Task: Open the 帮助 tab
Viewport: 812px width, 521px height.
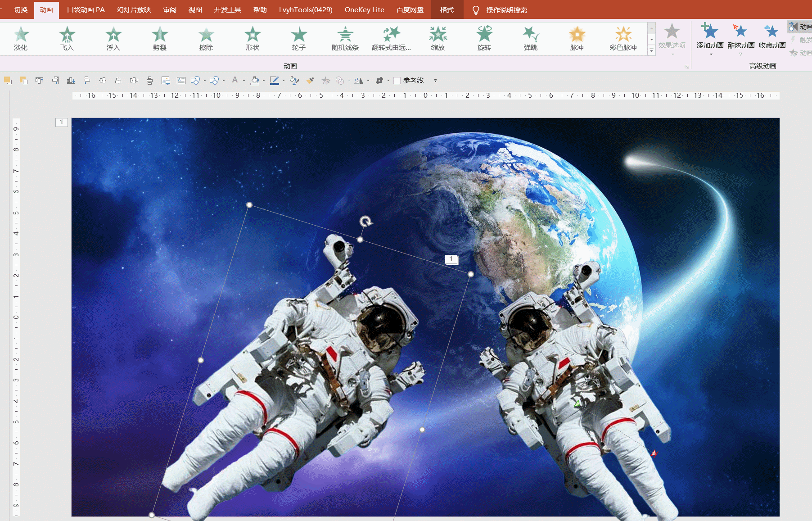Action: point(260,9)
